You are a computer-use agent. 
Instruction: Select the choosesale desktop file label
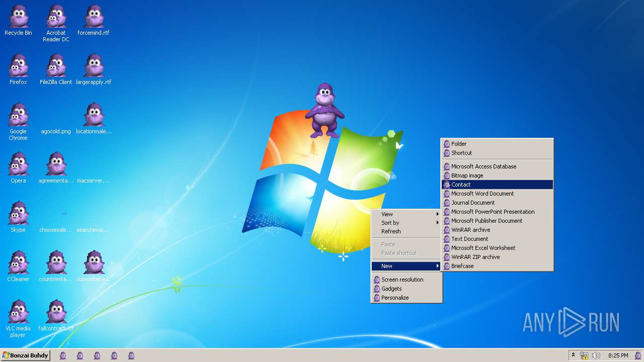coord(56,230)
